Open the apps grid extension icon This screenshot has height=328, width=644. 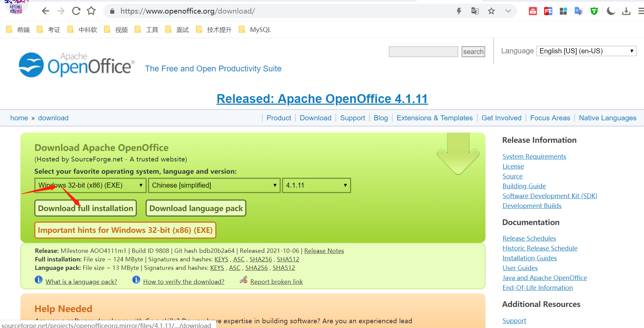pyautogui.click(x=563, y=11)
